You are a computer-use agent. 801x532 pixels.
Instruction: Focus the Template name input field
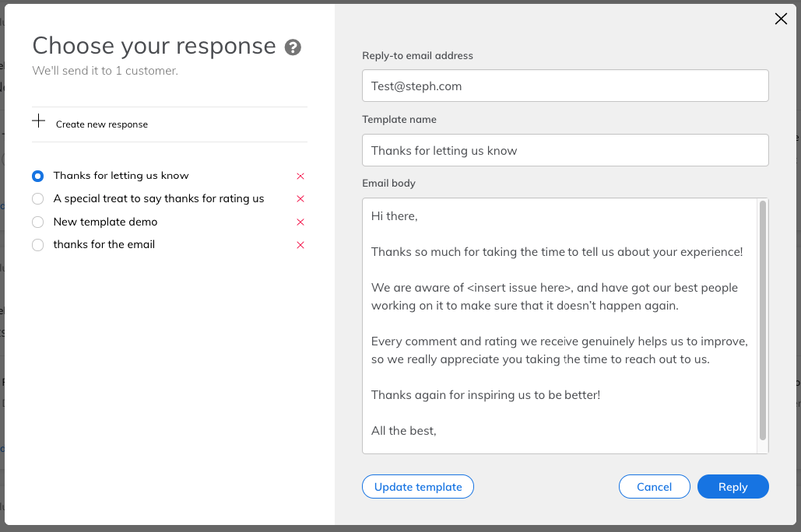(565, 151)
